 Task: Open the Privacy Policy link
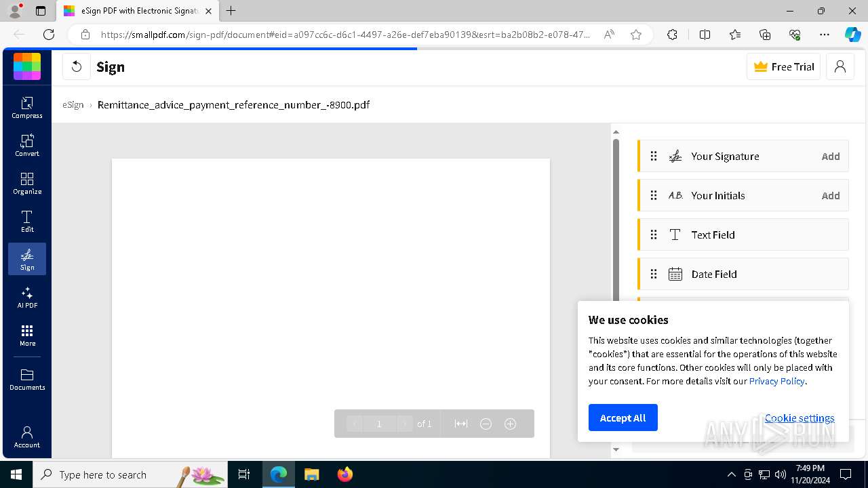776,382
